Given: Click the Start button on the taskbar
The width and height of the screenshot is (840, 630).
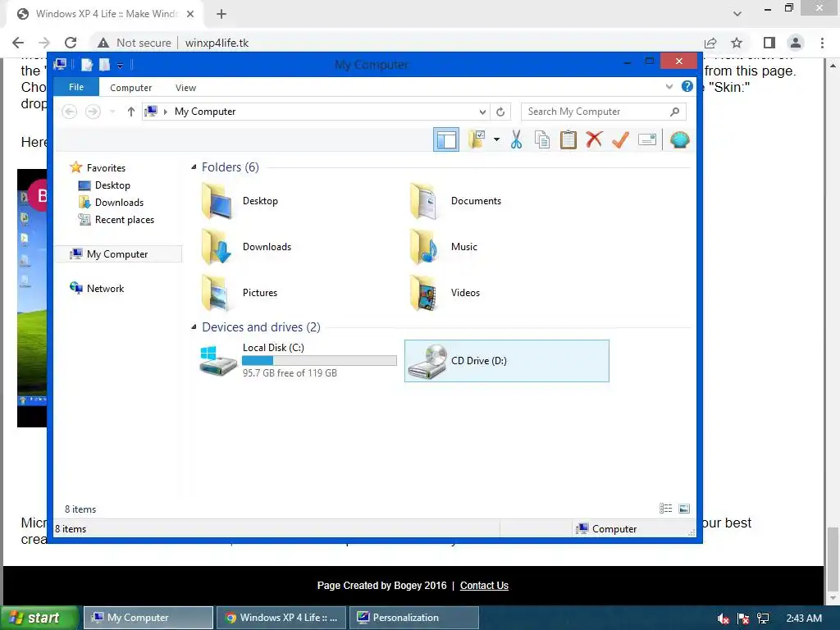Looking at the screenshot, I should coord(39,618).
